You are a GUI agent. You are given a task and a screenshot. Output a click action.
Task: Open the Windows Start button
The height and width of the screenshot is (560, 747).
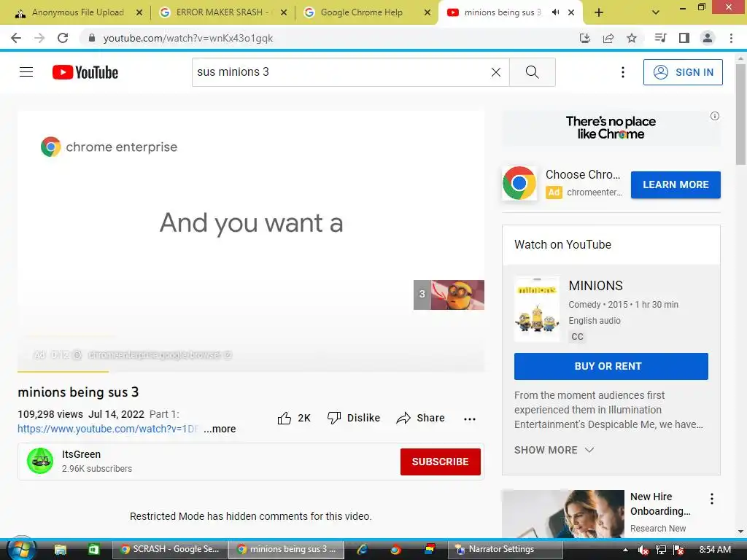(21, 550)
